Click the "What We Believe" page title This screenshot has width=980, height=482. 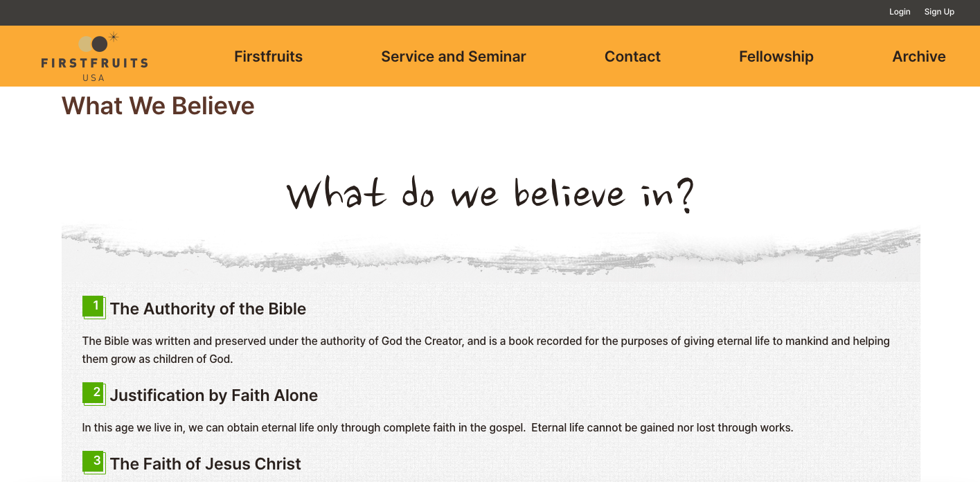point(158,106)
